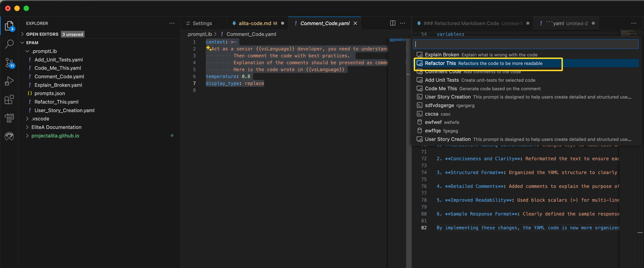
Task: Split the editor right
Action: pyautogui.click(x=393, y=23)
